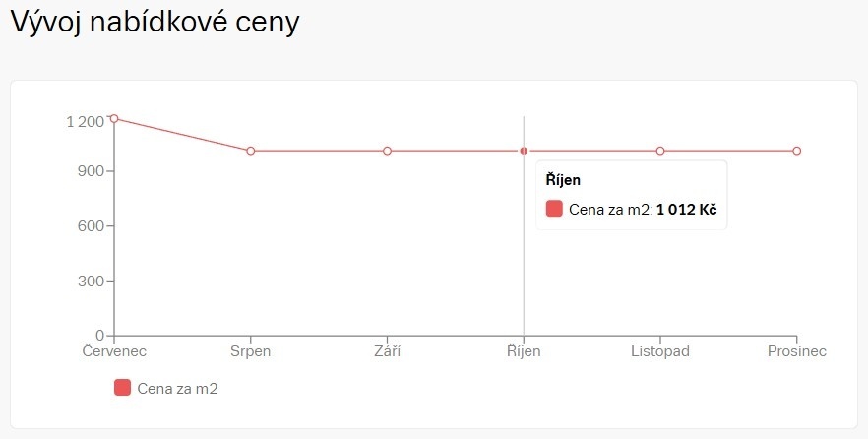Toggle the Cena za m2 legend label
The image size is (868, 439).
pos(177,389)
